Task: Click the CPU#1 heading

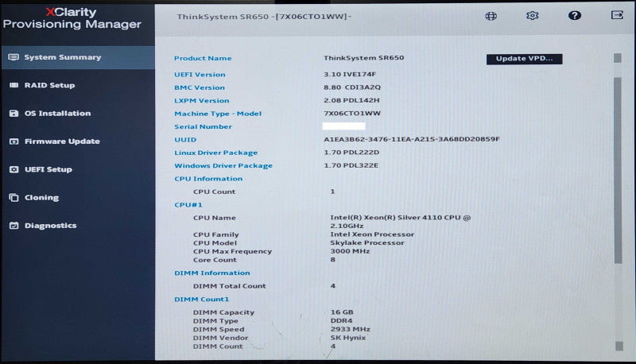Action: pyautogui.click(x=188, y=205)
